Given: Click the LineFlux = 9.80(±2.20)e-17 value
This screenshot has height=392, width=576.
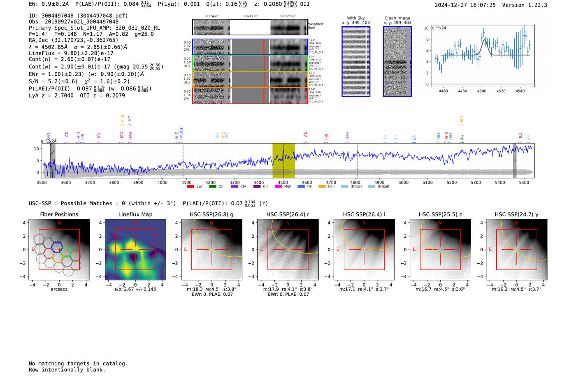Looking at the screenshot, I should [x=71, y=53].
